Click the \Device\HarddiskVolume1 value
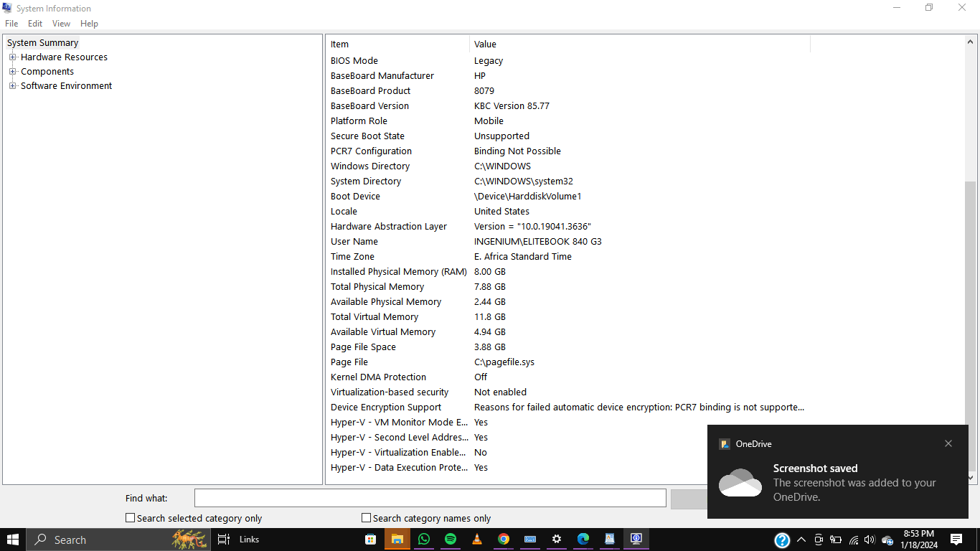The height and width of the screenshot is (551, 980). pyautogui.click(x=527, y=197)
